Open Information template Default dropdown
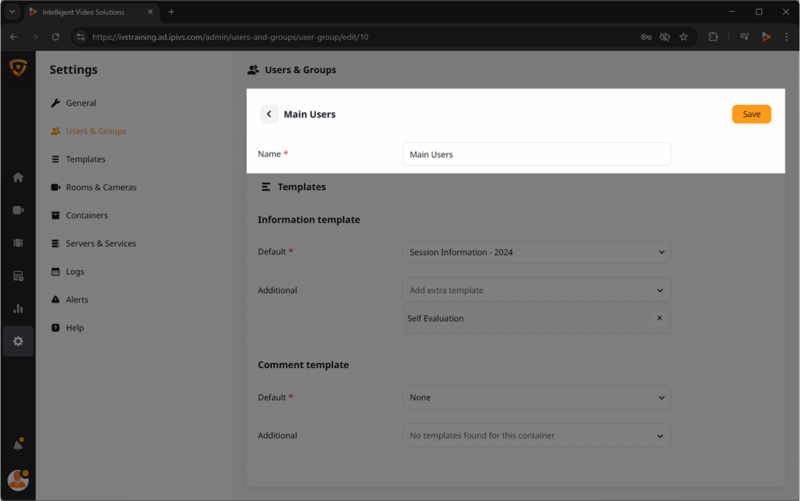Screen dimensions: 800x501 [x=537, y=252]
